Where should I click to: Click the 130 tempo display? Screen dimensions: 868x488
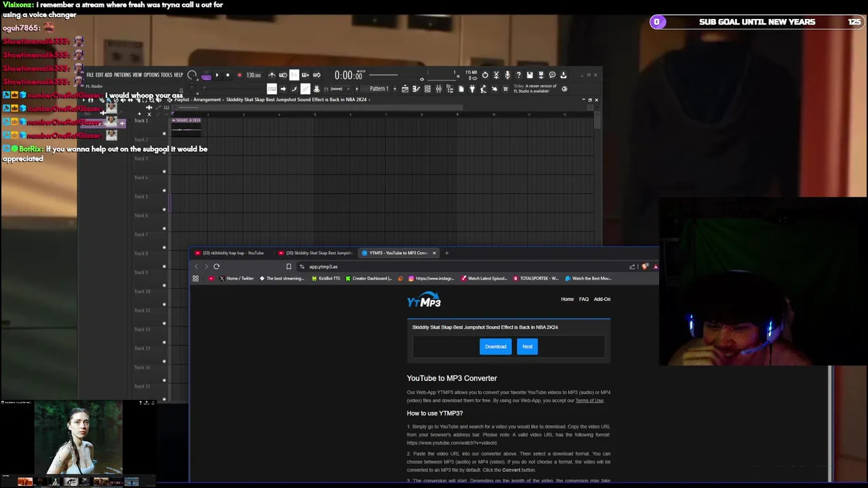pos(254,75)
